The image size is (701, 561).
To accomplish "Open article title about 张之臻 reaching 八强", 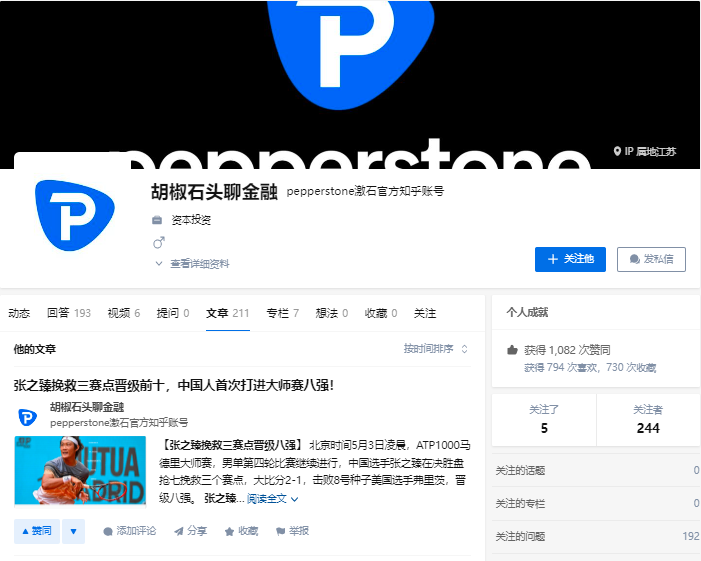I will tap(173, 385).
